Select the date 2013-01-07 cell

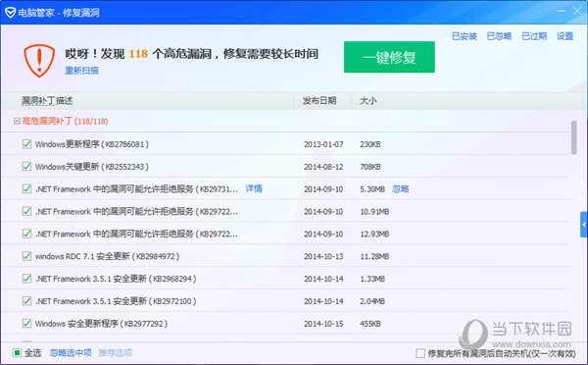[x=323, y=144]
